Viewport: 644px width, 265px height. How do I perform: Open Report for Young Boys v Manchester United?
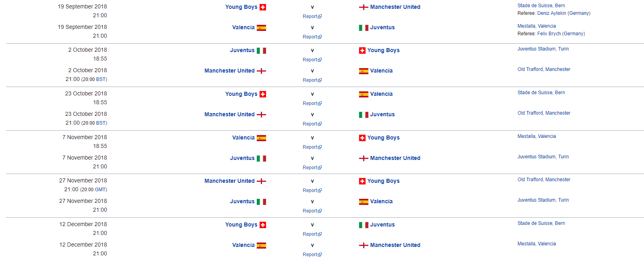click(312, 16)
